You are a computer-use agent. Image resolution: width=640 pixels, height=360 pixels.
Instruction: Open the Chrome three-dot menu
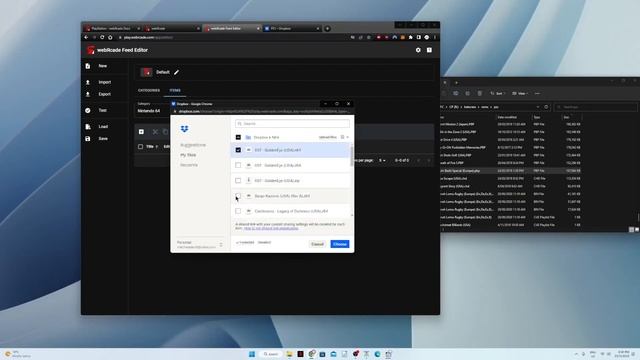(435, 37)
